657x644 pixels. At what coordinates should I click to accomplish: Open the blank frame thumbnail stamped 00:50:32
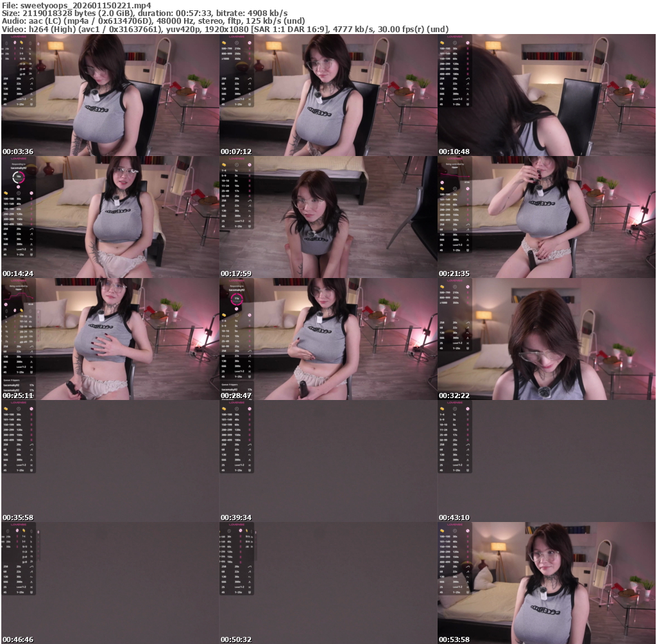click(x=328, y=583)
